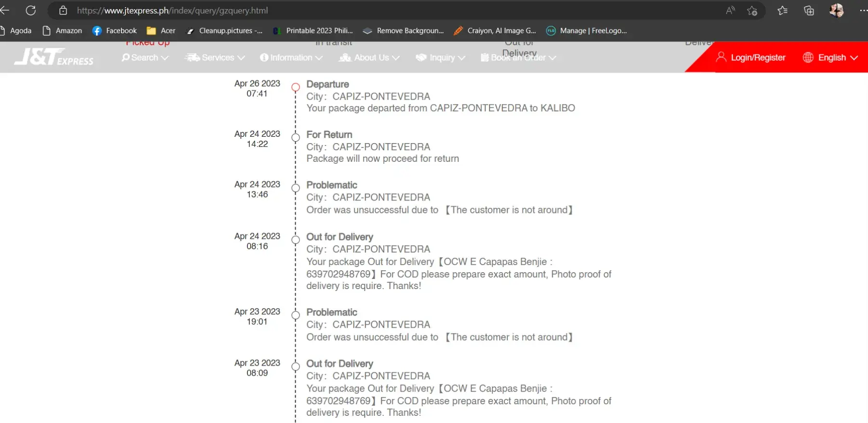Click the Login/Register button
Viewport: 868px width, 423px height.
click(751, 57)
